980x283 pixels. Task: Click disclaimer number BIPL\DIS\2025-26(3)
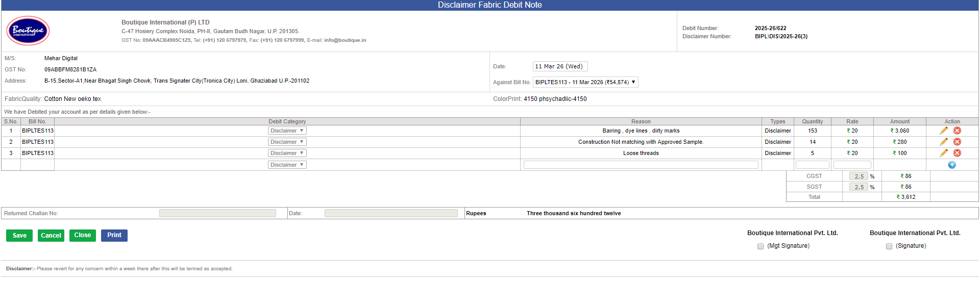pyautogui.click(x=781, y=37)
